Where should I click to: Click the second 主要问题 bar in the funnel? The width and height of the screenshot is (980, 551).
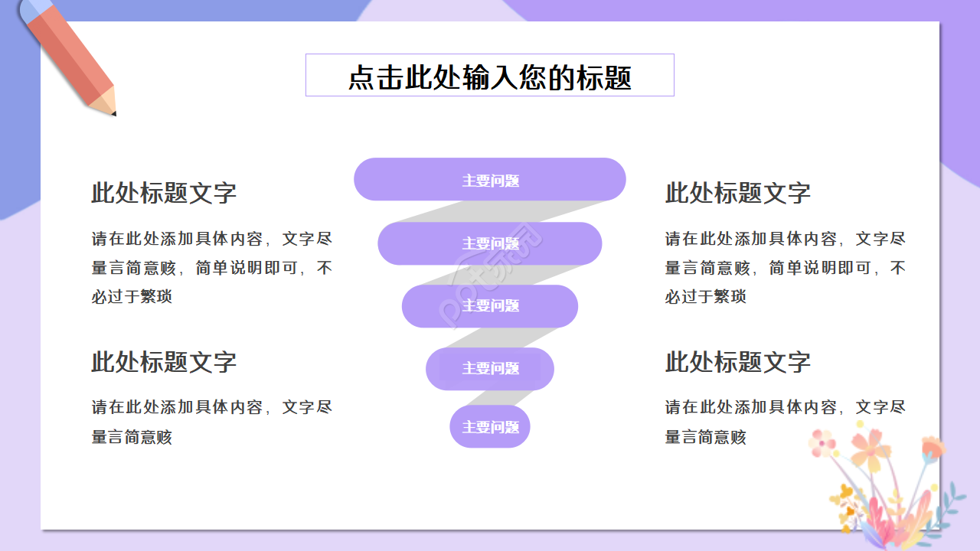click(489, 243)
